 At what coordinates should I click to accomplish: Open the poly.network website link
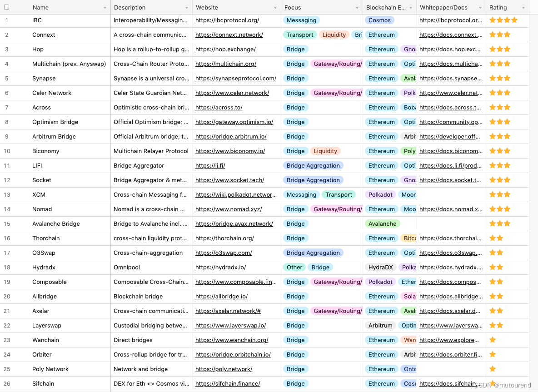click(x=224, y=369)
